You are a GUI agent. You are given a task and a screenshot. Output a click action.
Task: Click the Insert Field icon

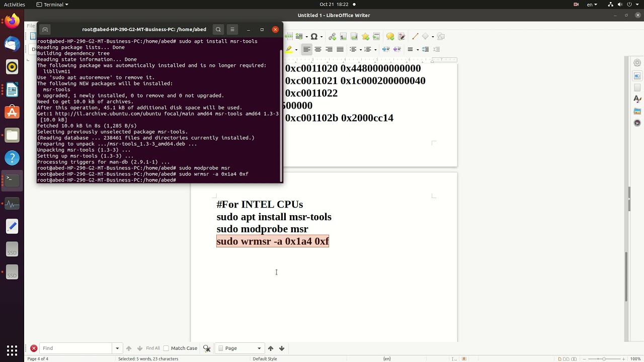[x=299, y=36]
